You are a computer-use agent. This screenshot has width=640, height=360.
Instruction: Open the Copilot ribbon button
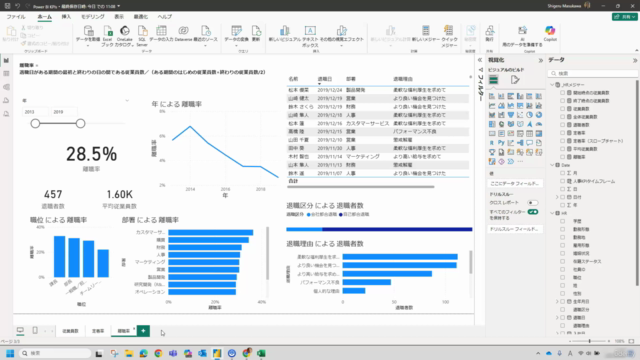tap(550, 33)
